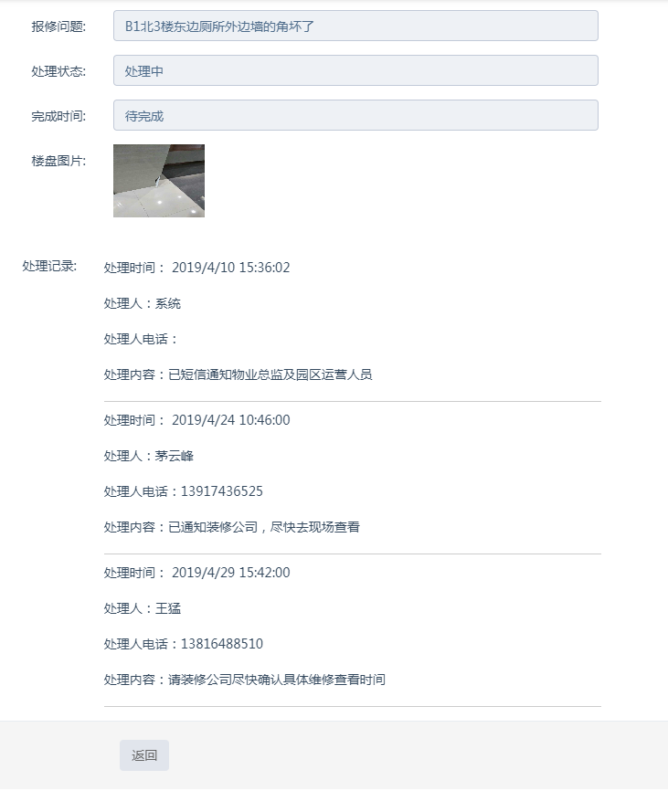Click the 楼盘图片 label
The height and width of the screenshot is (812, 668).
(x=58, y=161)
